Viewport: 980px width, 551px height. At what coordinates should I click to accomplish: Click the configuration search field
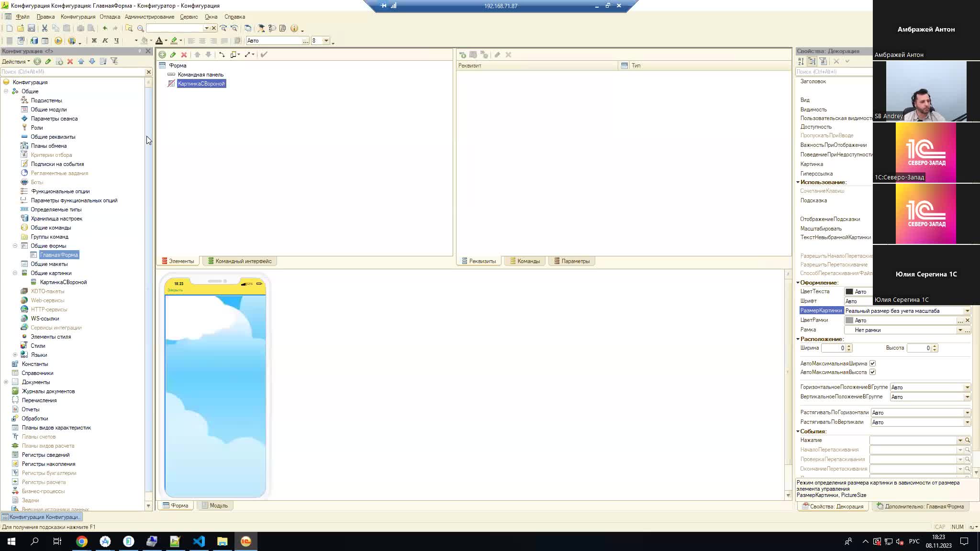(x=73, y=72)
